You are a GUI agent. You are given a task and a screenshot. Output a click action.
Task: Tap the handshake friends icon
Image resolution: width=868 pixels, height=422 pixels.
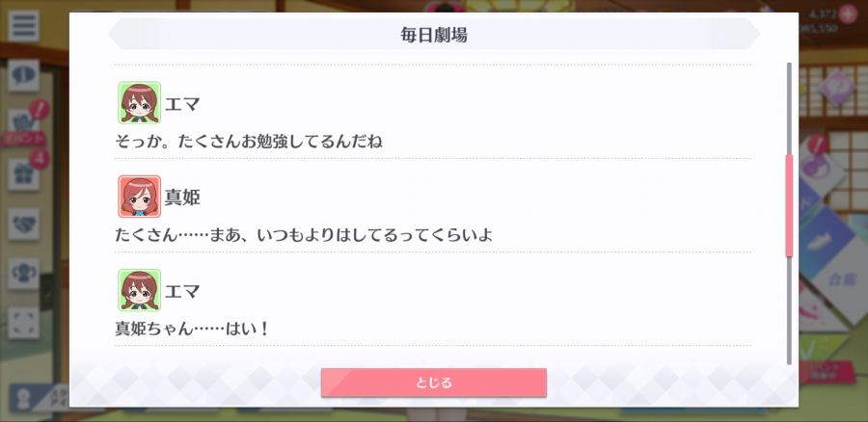[23, 224]
